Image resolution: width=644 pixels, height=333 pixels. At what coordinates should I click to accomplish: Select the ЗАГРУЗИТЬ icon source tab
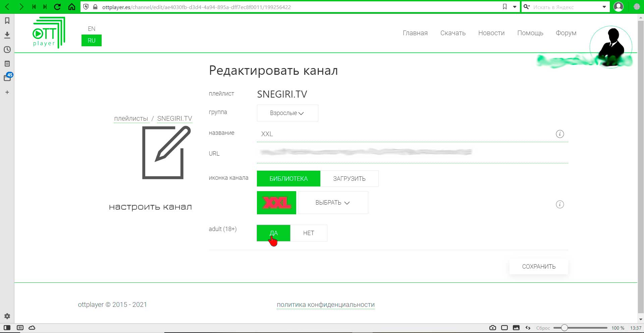point(349,178)
